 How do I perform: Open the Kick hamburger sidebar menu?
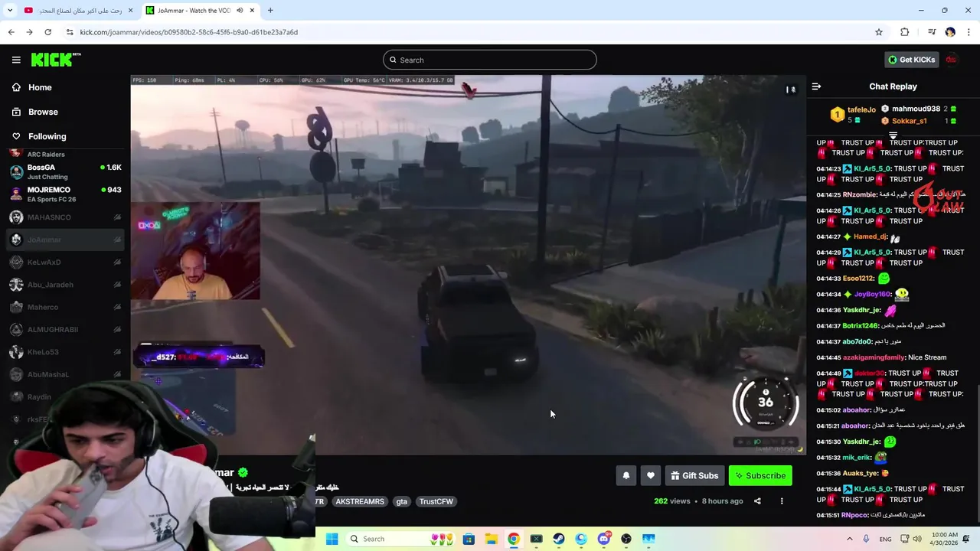16,60
